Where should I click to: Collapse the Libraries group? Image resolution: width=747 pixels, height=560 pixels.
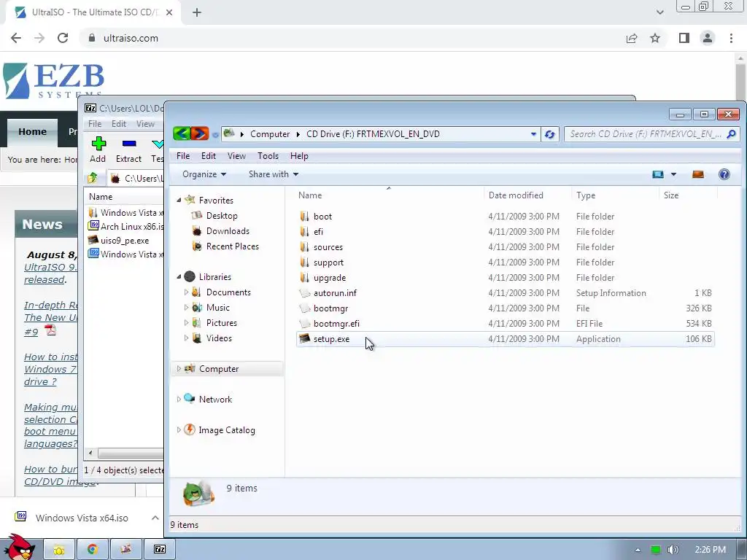[x=179, y=276]
